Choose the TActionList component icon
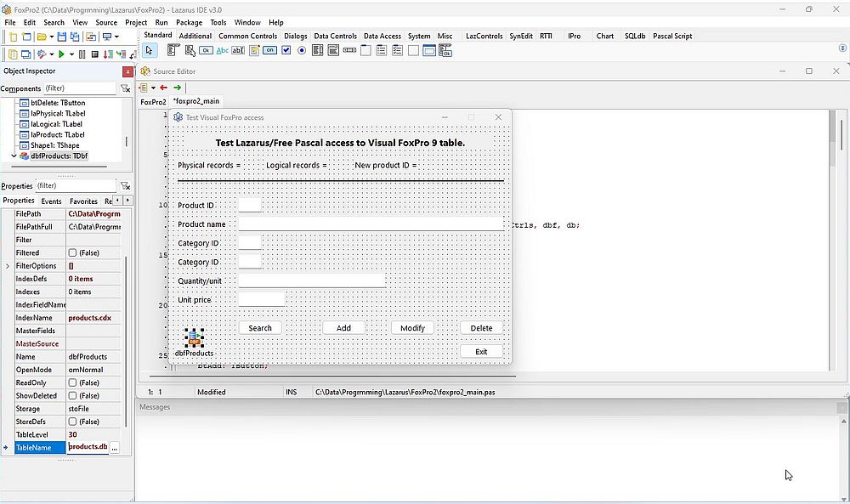 coord(445,50)
